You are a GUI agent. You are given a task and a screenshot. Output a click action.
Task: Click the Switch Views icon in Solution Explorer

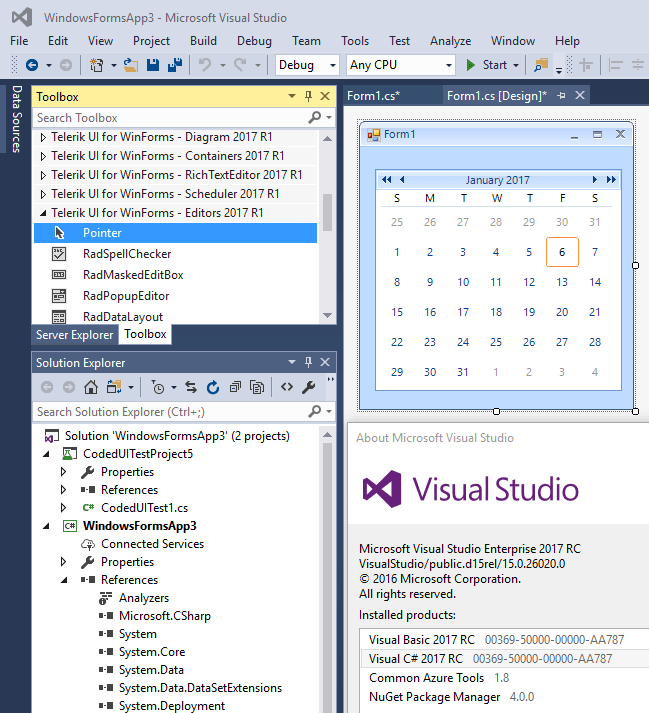(114, 387)
